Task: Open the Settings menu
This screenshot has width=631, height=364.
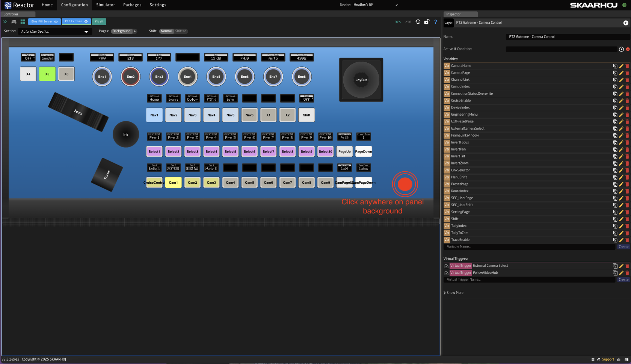Action: (x=158, y=5)
